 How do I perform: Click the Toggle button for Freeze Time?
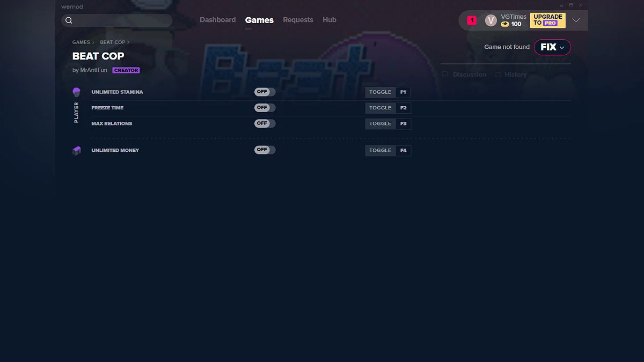pyautogui.click(x=380, y=108)
